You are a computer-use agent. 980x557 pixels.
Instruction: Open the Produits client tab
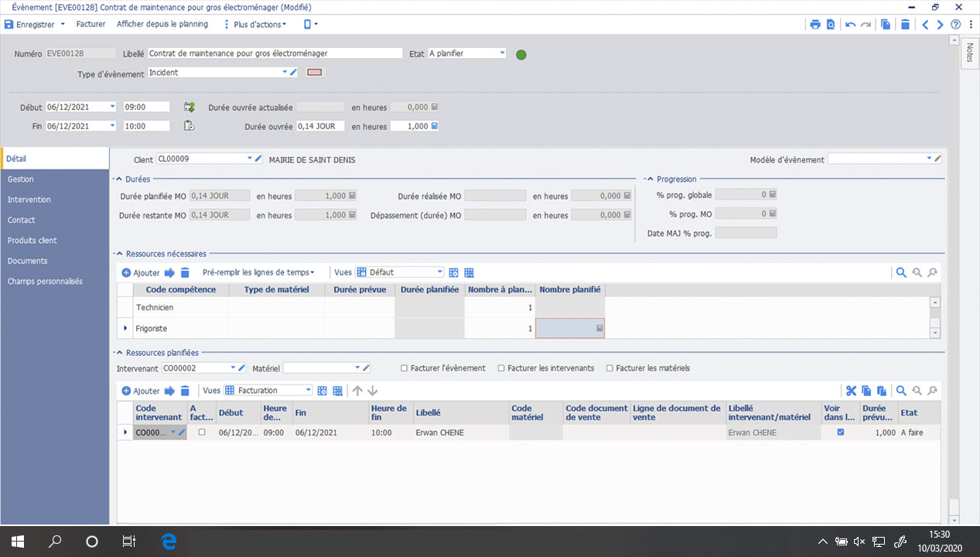coord(55,241)
